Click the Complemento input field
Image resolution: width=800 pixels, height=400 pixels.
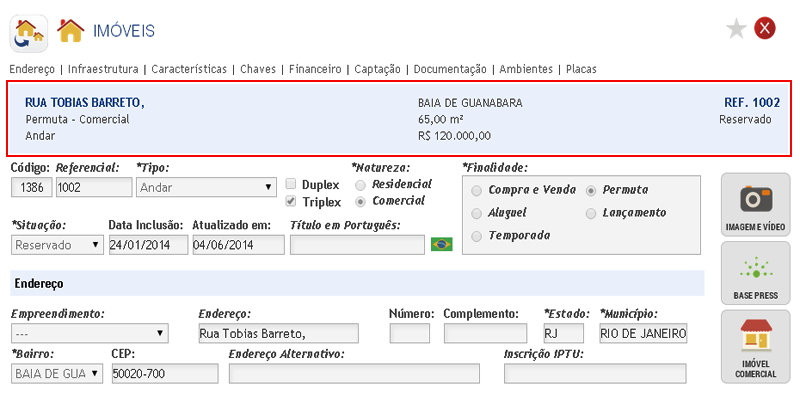(485, 333)
